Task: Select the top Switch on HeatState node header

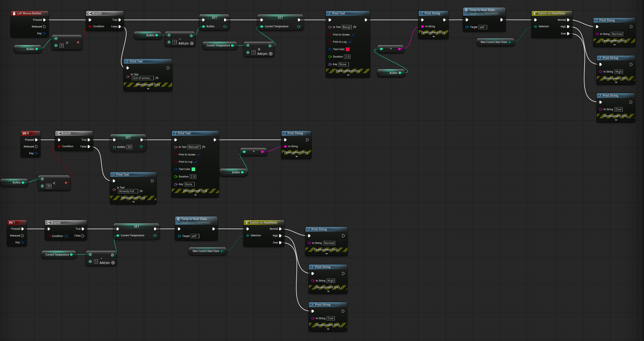Action: click(x=552, y=14)
